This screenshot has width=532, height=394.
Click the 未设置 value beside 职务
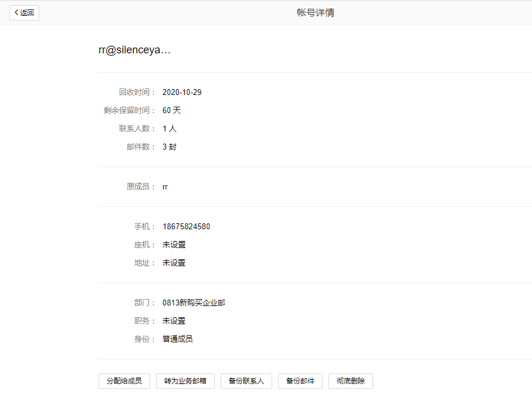point(174,321)
